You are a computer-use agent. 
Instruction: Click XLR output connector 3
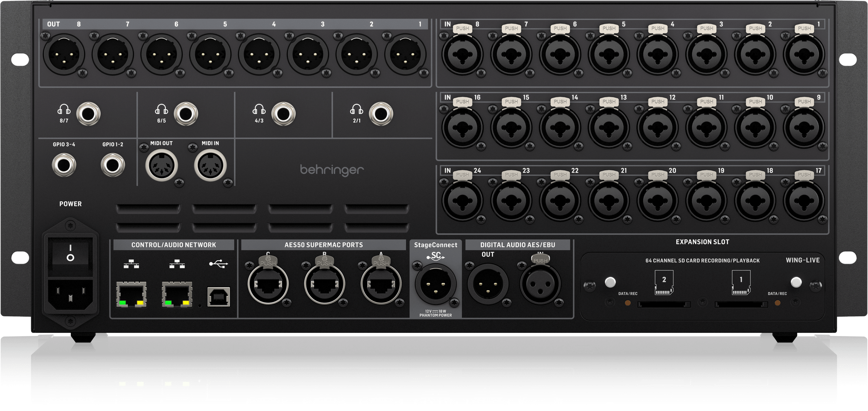tap(308, 55)
